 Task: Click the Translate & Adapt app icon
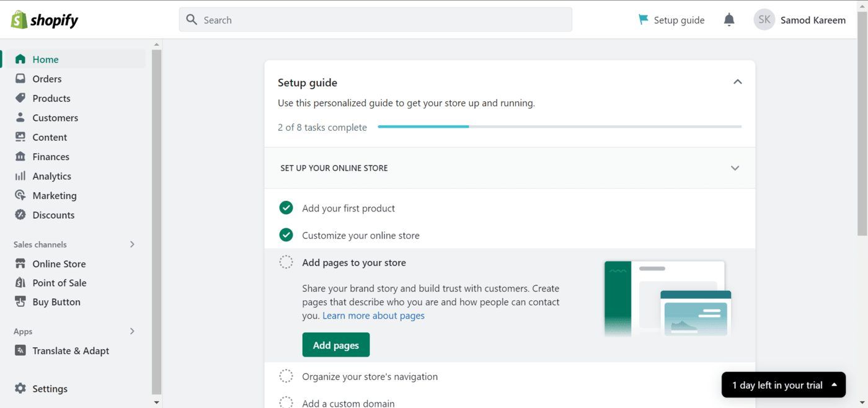pyautogui.click(x=20, y=350)
